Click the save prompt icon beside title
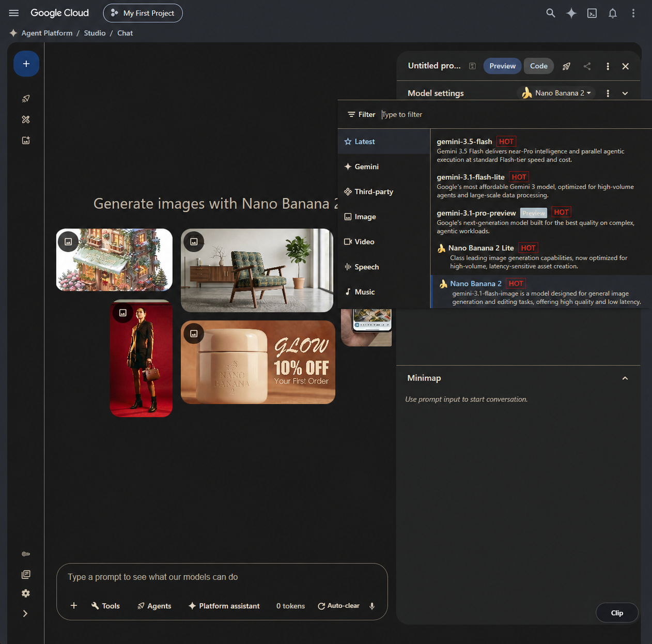 pos(472,66)
